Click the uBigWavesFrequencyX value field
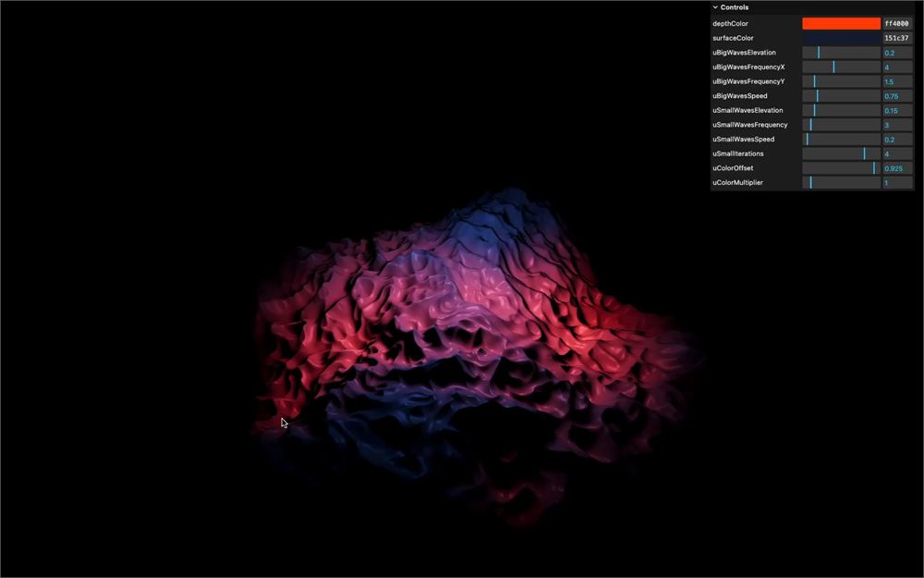 [897, 68]
